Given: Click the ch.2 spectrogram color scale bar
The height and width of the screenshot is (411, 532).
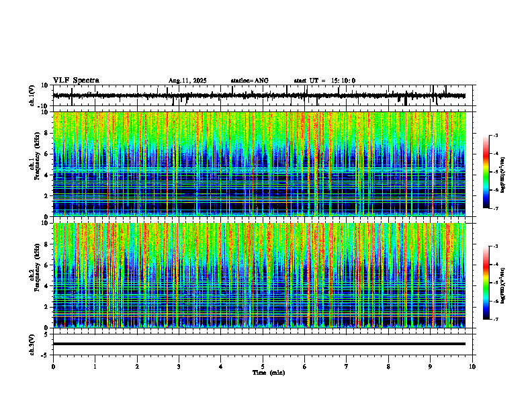Looking at the screenshot, I should coord(486,283).
